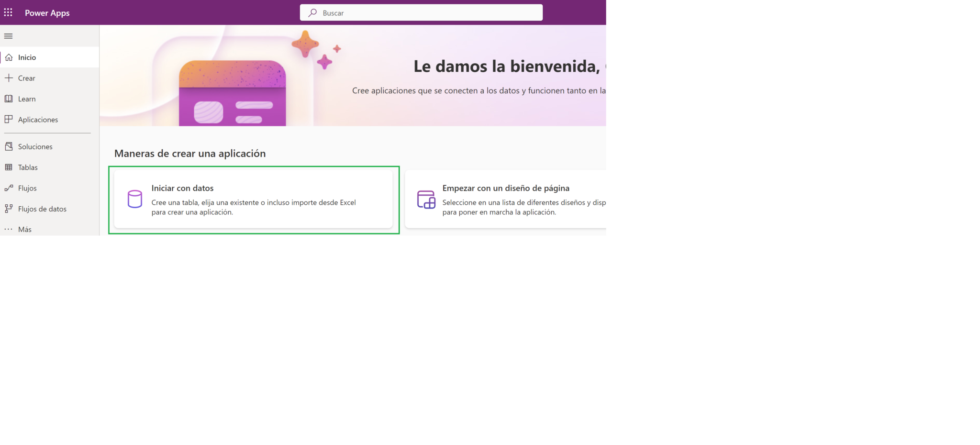Open the Flujos flow icon
The height and width of the screenshot is (445, 980).
click(9, 188)
